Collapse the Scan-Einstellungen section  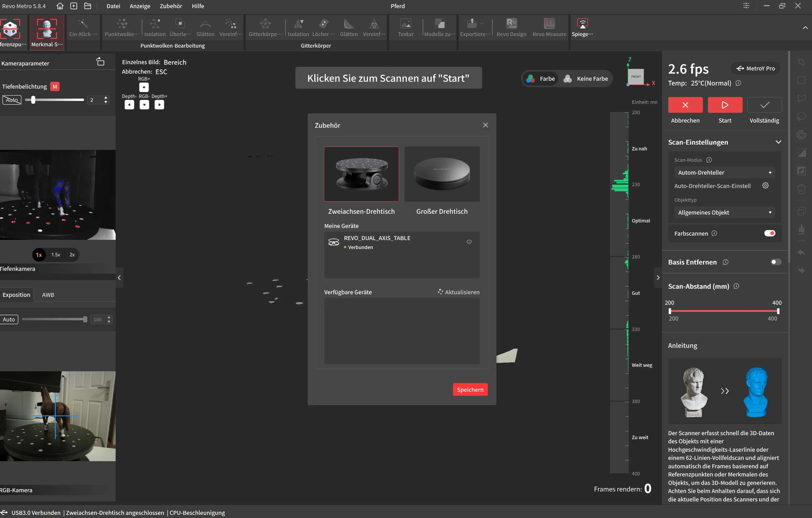point(778,142)
